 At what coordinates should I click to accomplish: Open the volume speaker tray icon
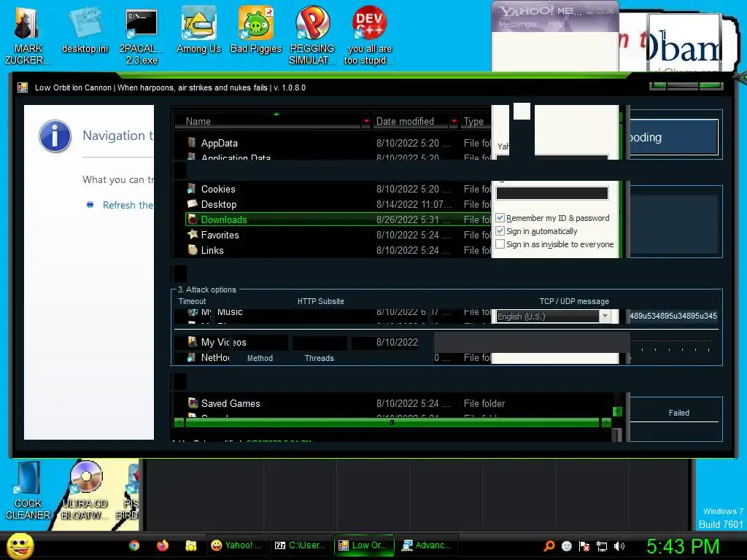(619, 545)
